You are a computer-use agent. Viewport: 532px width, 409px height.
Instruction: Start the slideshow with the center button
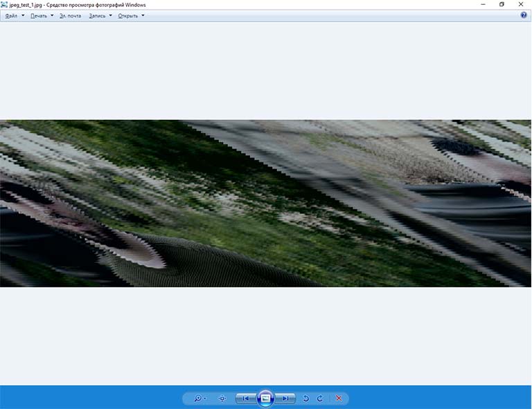point(265,399)
